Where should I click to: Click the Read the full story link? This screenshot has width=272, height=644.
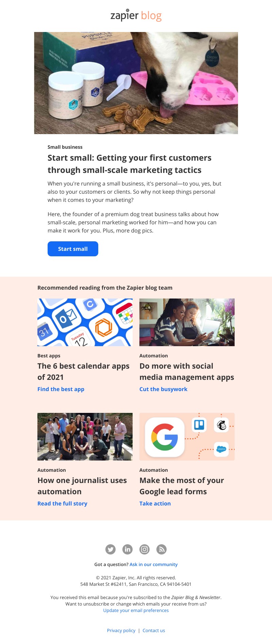pyautogui.click(x=62, y=503)
